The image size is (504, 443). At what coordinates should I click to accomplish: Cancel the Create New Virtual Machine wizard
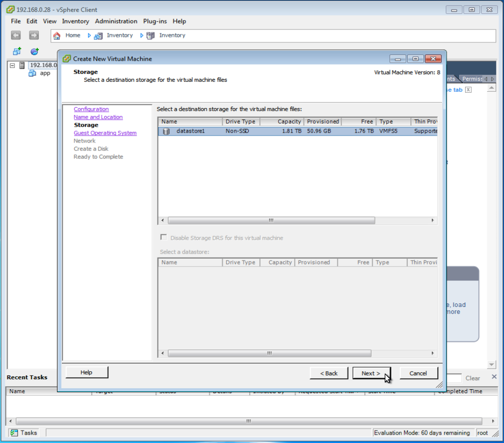[x=418, y=373]
